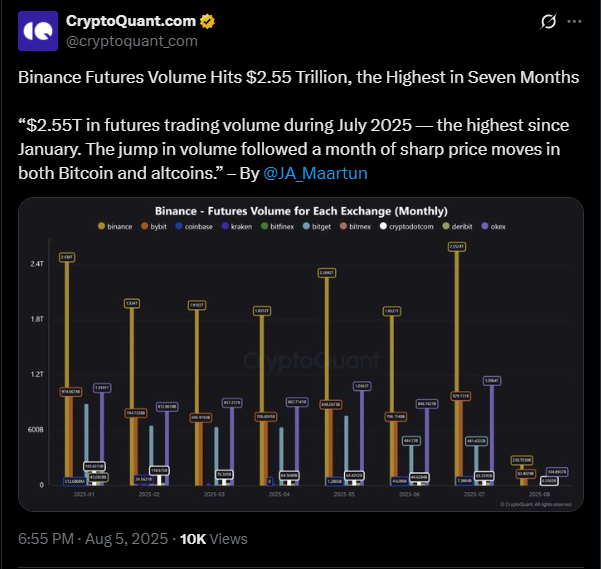The image size is (601, 569).
Task: Click the tall 2025-07 binance bar
Action: pyautogui.click(x=457, y=368)
